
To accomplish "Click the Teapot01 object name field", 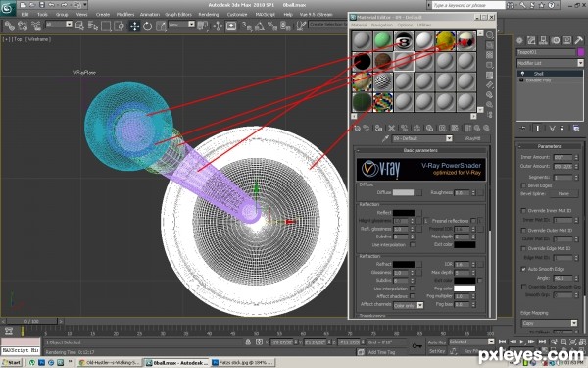I will point(546,52).
